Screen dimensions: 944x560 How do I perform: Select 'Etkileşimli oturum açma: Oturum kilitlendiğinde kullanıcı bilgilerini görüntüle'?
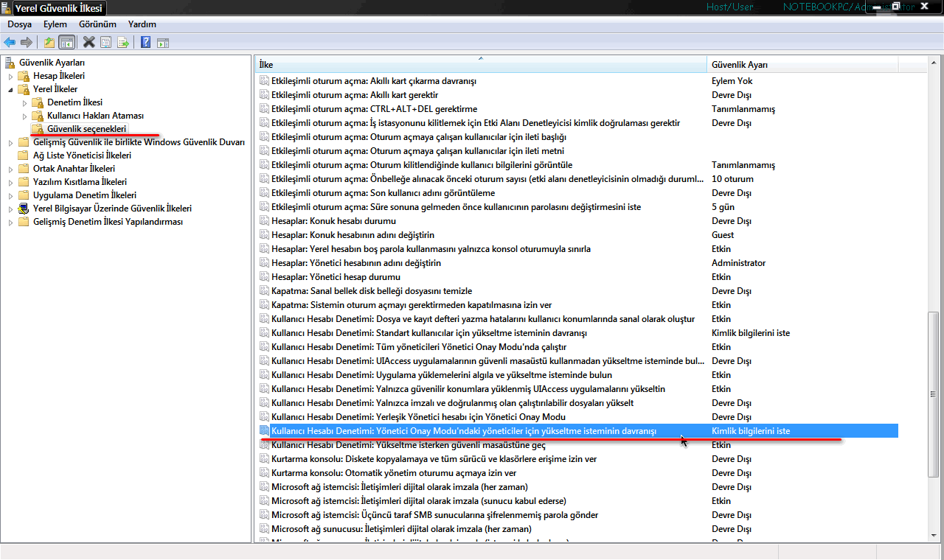(x=422, y=165)
